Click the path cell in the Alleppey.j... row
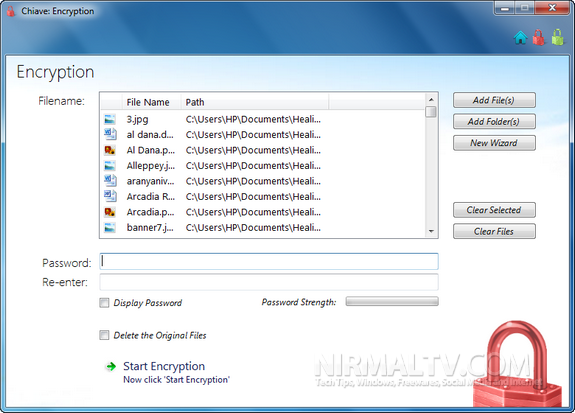 (253, 166)
